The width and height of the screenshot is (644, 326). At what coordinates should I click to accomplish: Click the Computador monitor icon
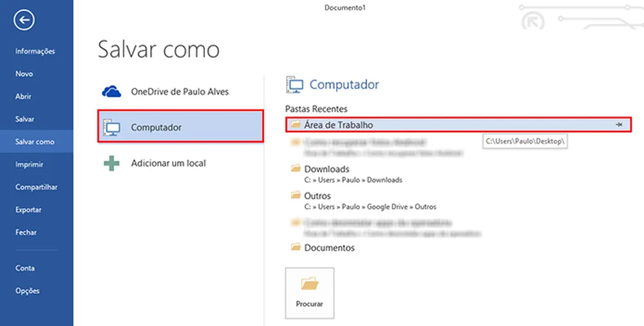[x=112, y=128]
